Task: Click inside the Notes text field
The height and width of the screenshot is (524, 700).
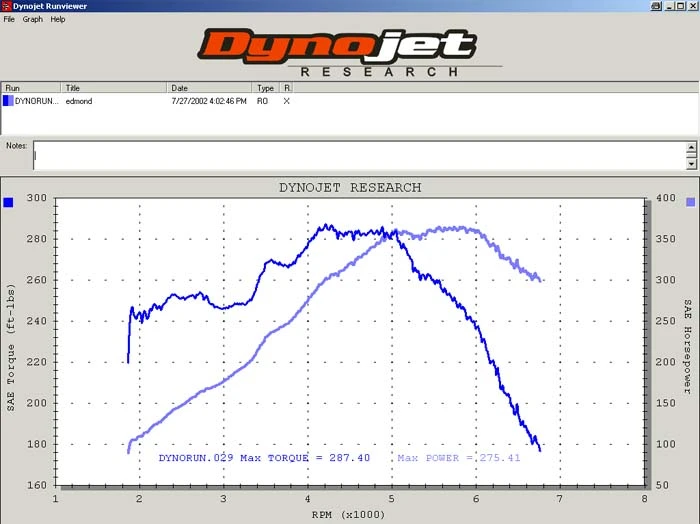Action: coord(359,155)
